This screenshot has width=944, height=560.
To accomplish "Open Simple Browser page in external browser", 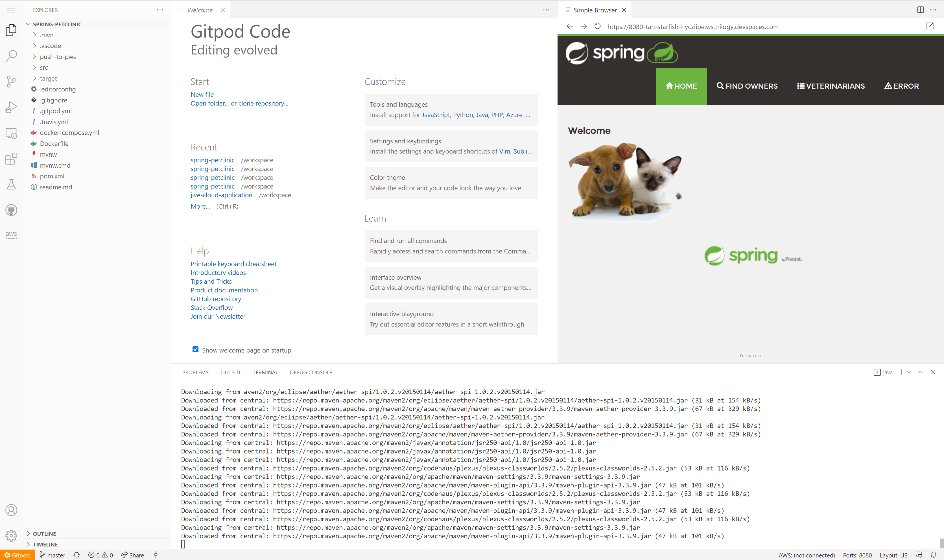I will click(x=930, y=26).
